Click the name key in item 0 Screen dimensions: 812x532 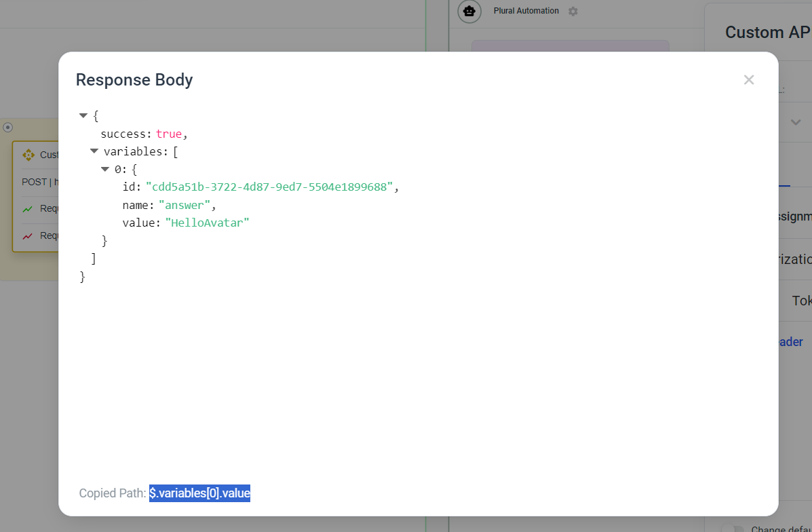point(136,205)
